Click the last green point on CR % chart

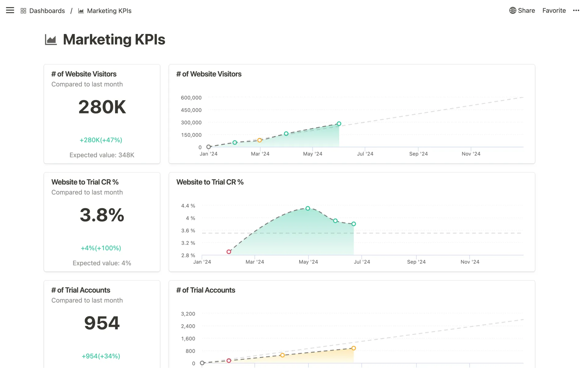pos(354,224)
